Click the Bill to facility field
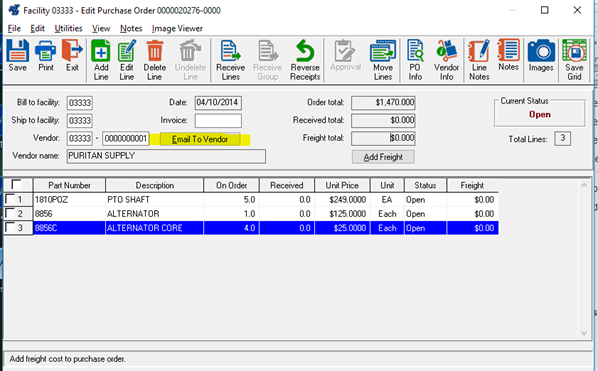The width and height of the screenshot is (598, 371). 80,103
